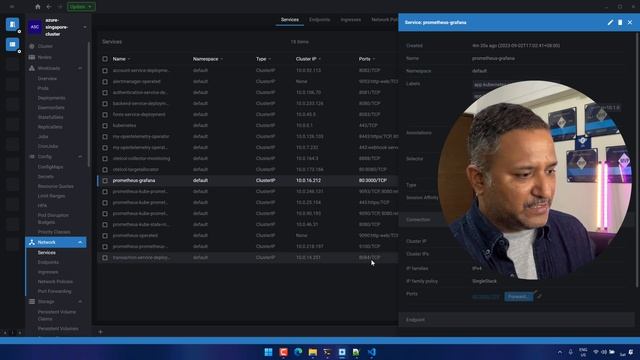Open the Cluster icon in sidebar
Screen dimensions: 640x360
[x=32, y=46]
